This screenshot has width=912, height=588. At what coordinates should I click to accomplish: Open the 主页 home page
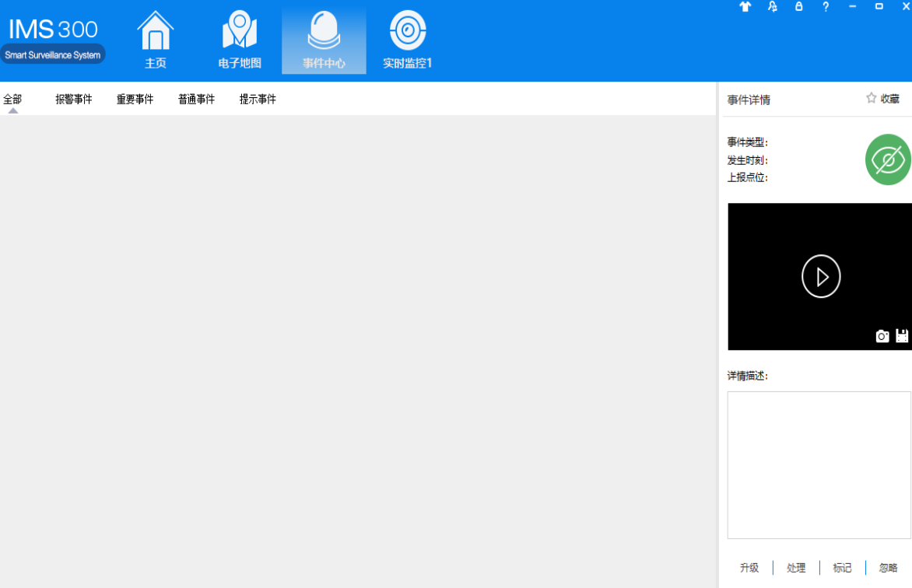click(x=154, y=39)
